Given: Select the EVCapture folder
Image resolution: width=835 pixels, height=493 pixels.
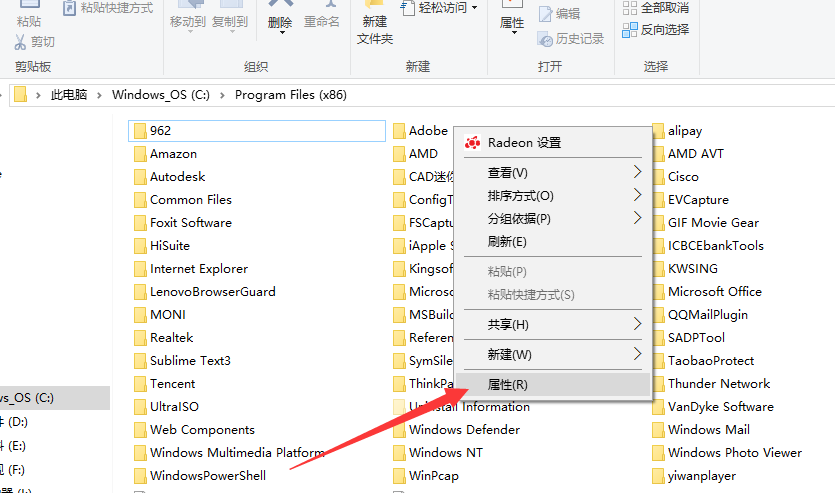Looking at the screenshot, I should tap(691, 200).
